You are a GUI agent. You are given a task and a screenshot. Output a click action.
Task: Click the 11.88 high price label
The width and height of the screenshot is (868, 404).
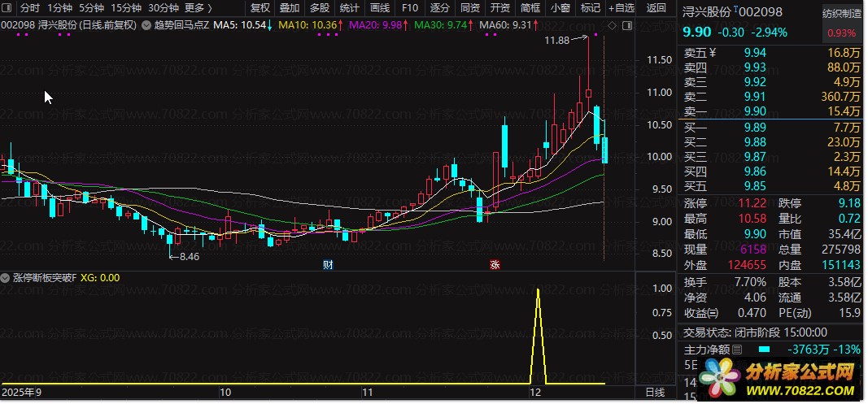click(556, 41)
